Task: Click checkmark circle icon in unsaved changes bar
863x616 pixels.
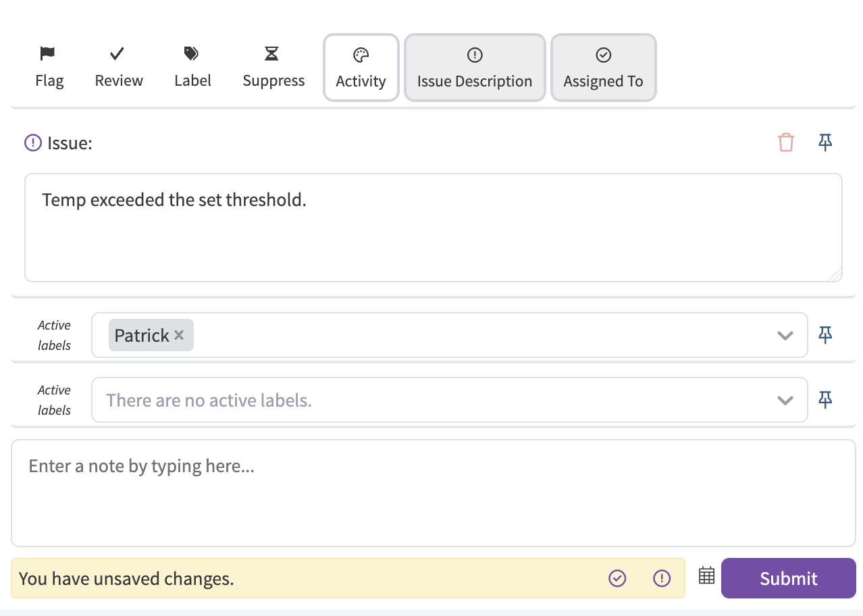Action: 617,578
